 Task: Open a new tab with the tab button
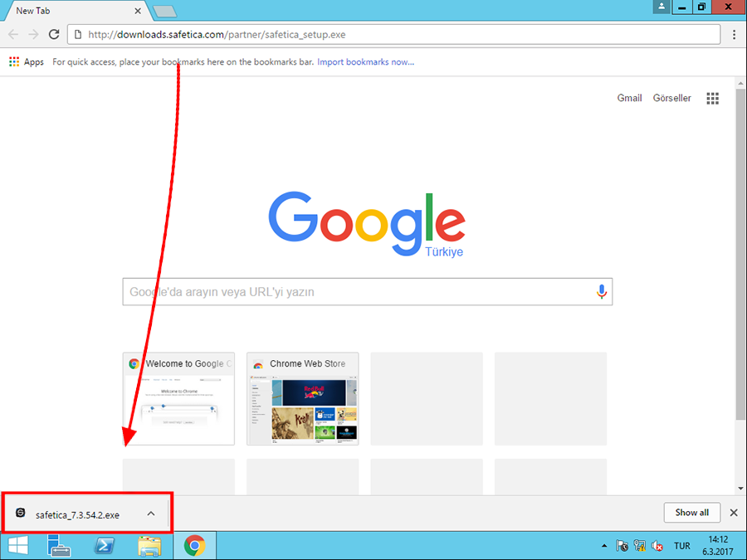pyautogui.click(x=165, y=12)
